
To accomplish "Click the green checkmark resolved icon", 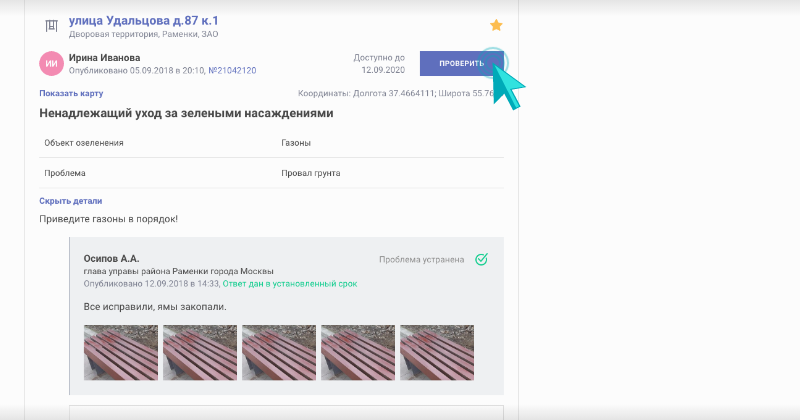I will click(x=481, y=259).
